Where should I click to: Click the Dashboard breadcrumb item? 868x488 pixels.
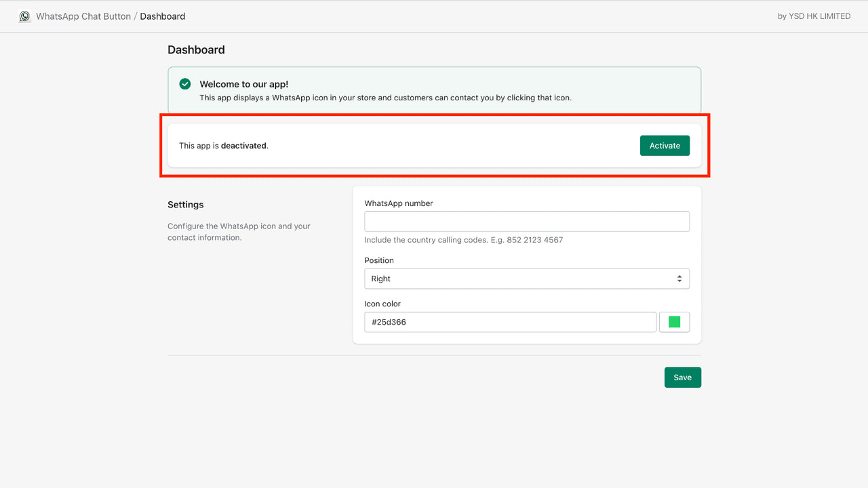pyautogui.click(x=163, y=16)
